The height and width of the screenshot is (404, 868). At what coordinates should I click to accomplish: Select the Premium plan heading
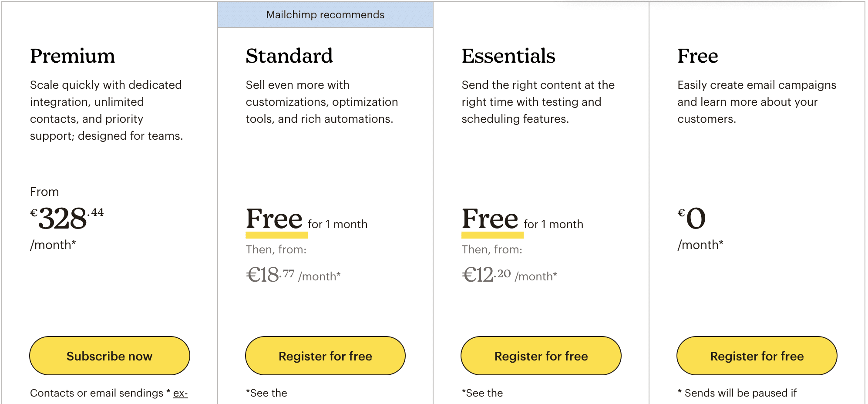[x=73, y=56]
